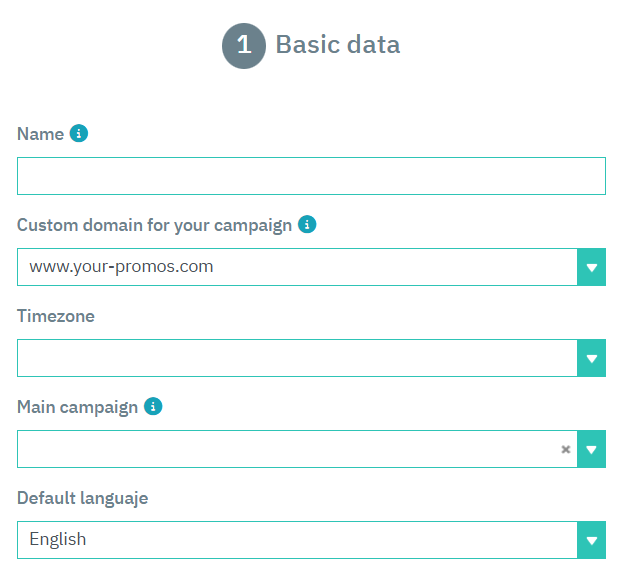
Task: Click inside the empty Timezone select box
Action: (x=297, y=358)
